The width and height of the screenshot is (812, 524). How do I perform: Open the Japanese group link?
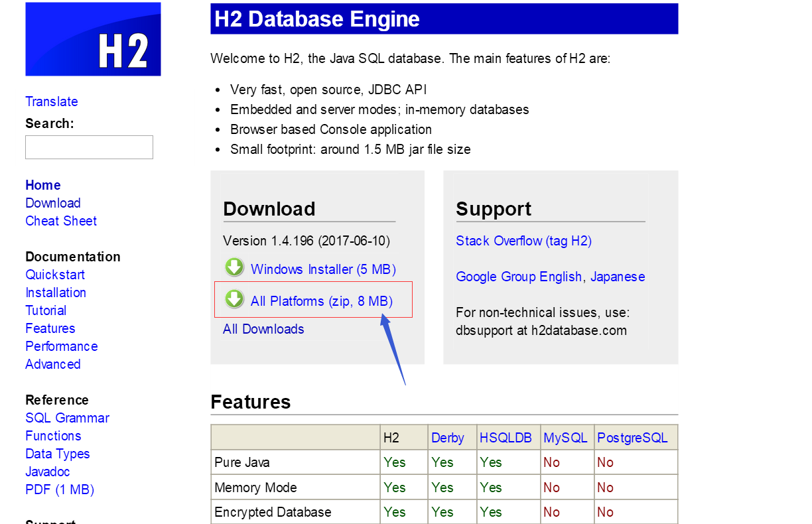coord(618,277)
